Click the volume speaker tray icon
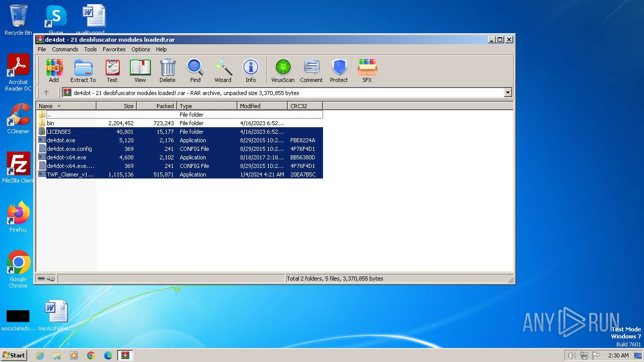The height and width of the screenshot is (362, 644). pyautogui.click(x=572, y=355)
